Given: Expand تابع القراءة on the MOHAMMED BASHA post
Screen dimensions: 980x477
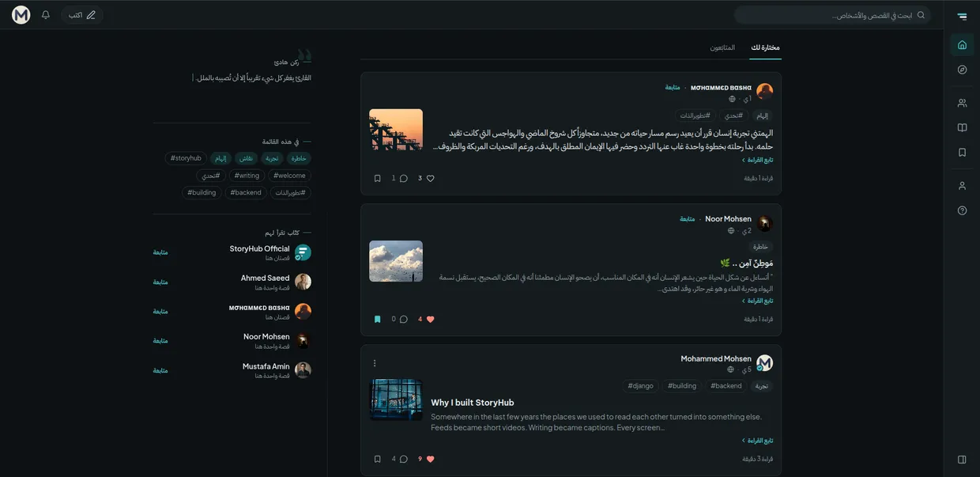Looking at the screenshot, I should click(757, 160).
